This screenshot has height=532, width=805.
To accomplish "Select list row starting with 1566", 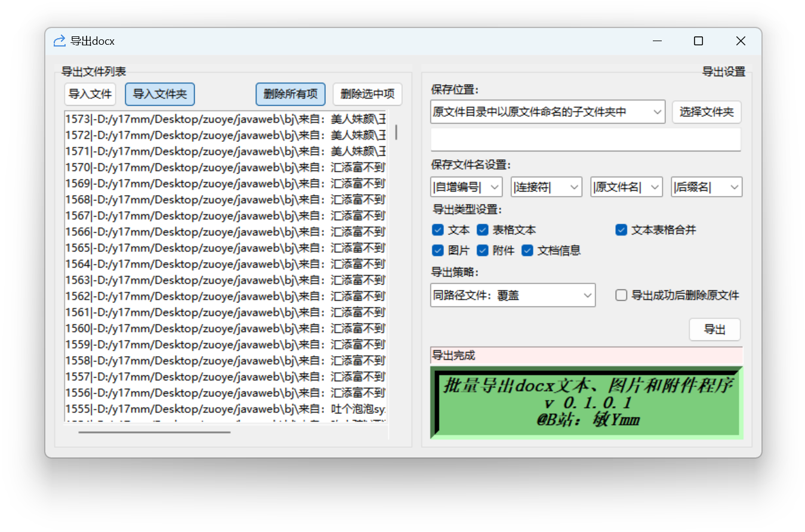I will (x=226, y=231).
